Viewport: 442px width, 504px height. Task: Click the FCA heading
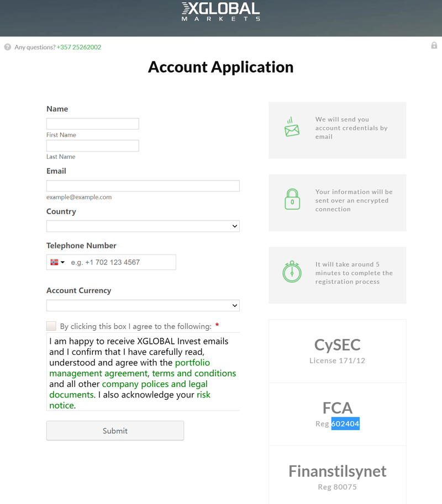point(338,408)
